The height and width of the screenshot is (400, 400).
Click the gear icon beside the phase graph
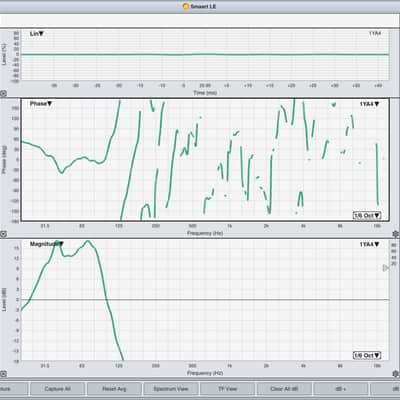point(396,234)
